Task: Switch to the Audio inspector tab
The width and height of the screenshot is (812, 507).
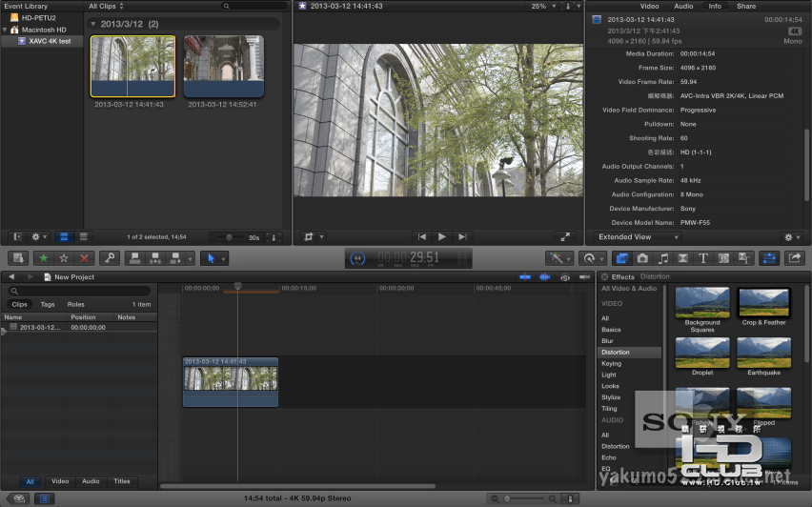Action: point(683,6)
